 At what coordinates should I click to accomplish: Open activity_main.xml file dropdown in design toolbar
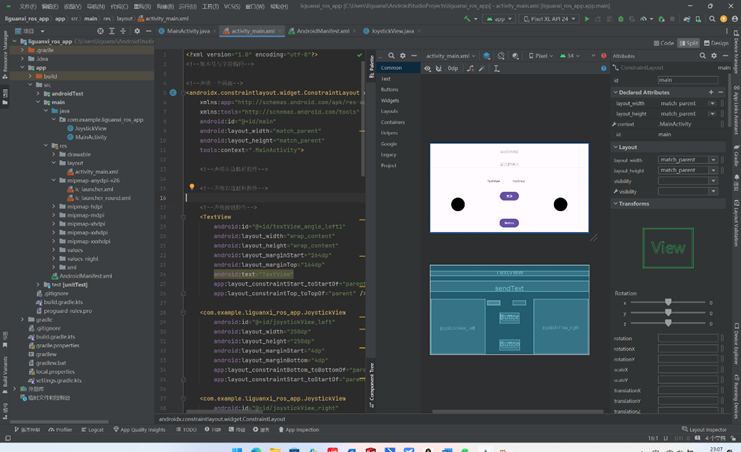click(x=450, y=56)
